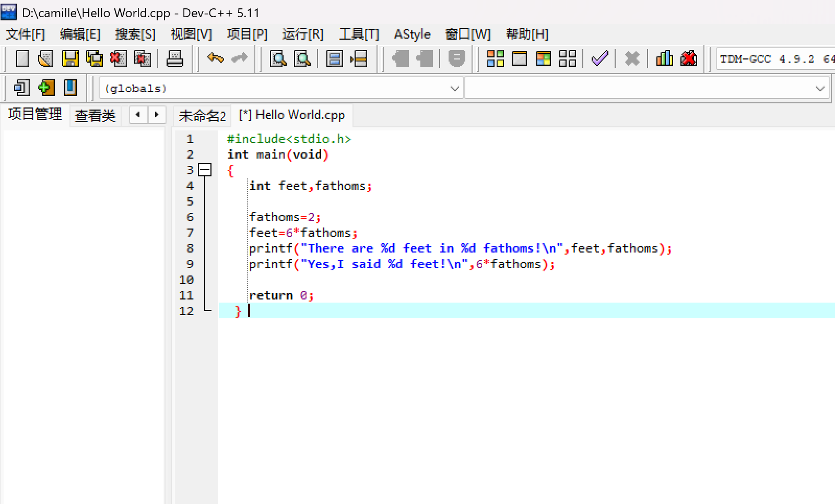This screenshot has width=835, height=504.
Task: Open the 运行[R] menu
Action: 303,34
